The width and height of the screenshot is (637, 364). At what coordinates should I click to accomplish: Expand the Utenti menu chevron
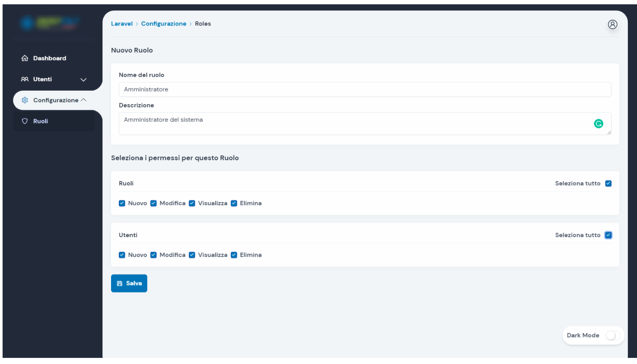(x=83, y=80)
